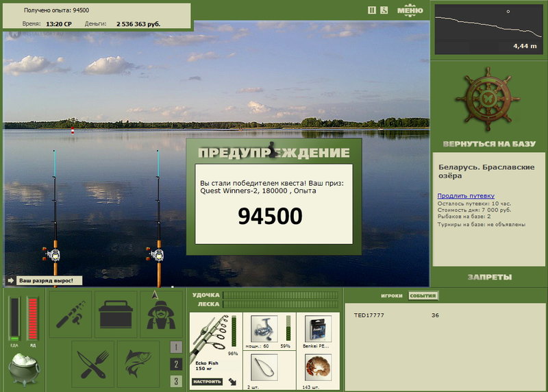The width and height of the screenshot is (548, 392).
Task: Switch to the СОБЫТИЯ tab
Action: tap(423, 295)
